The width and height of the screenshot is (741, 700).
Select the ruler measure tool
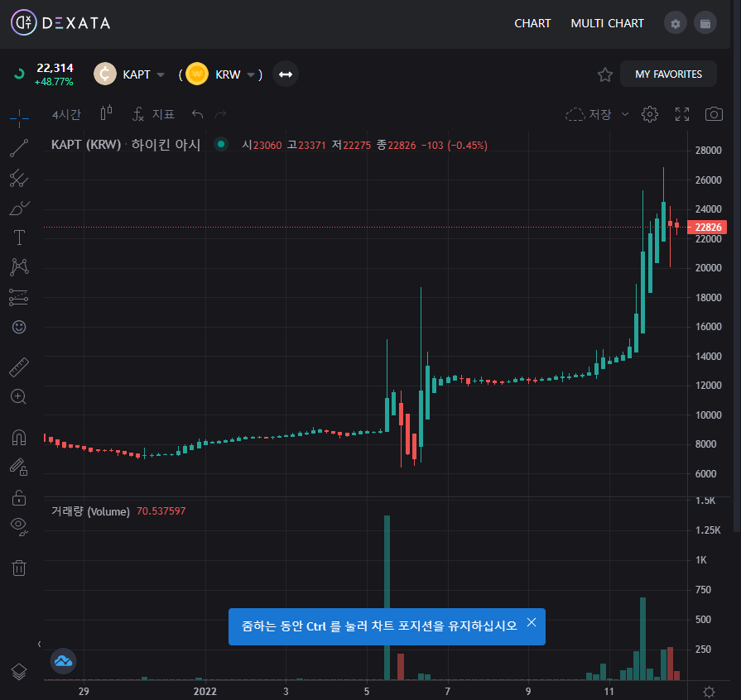point(19,367)
